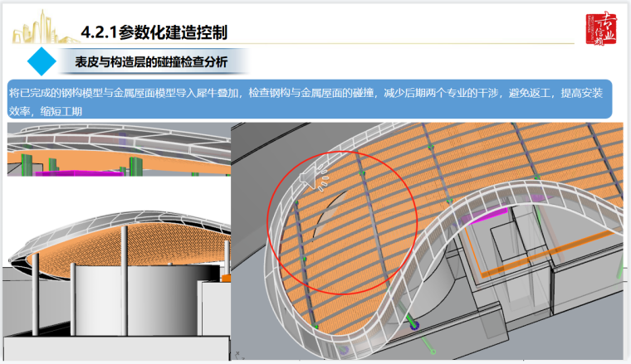Select the heading 4.2.1参数化建造控制

[x=154, y=32]
